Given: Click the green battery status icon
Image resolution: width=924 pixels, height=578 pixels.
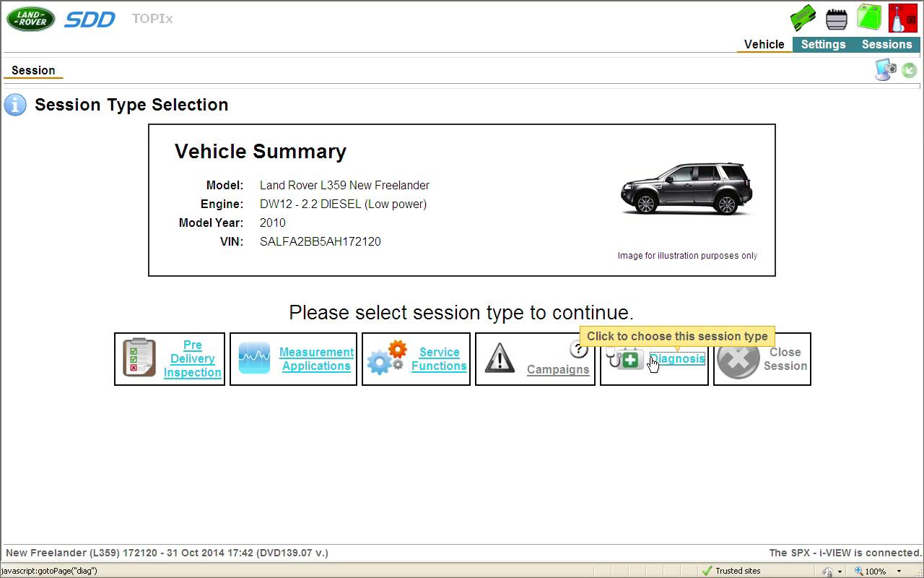Looking at the screenshot, I should coord(869,17).
